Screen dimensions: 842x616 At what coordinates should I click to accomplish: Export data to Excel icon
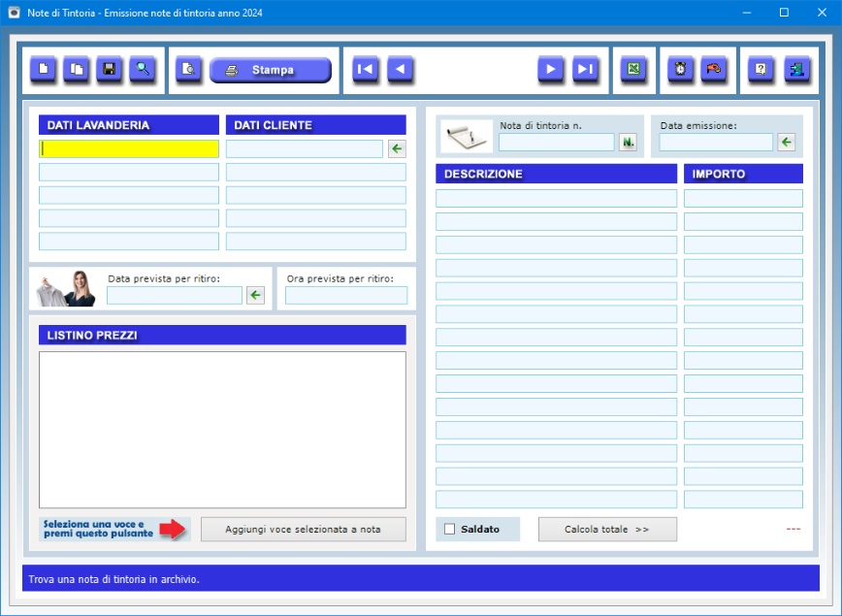pyautogui.click(x=633, y=69)
